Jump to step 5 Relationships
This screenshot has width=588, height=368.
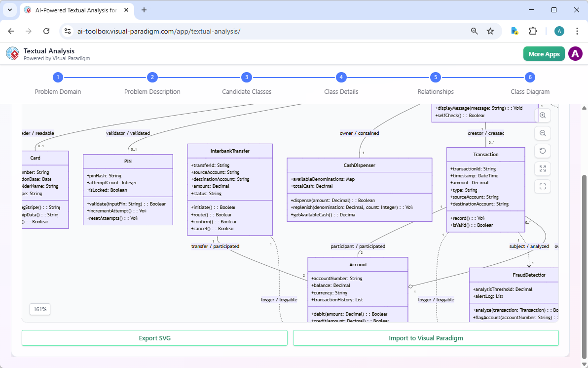(435, 78)
